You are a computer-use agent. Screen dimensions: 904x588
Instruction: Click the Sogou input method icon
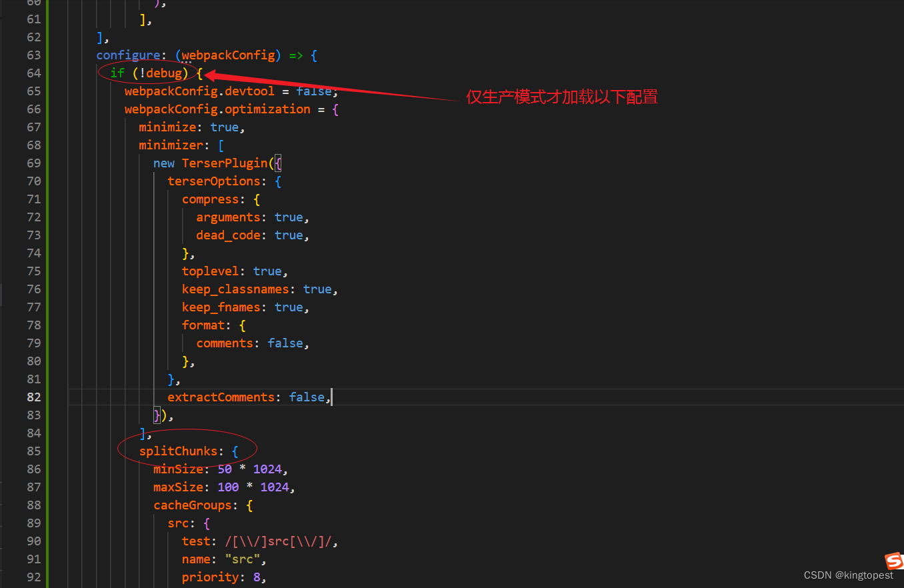893,561
